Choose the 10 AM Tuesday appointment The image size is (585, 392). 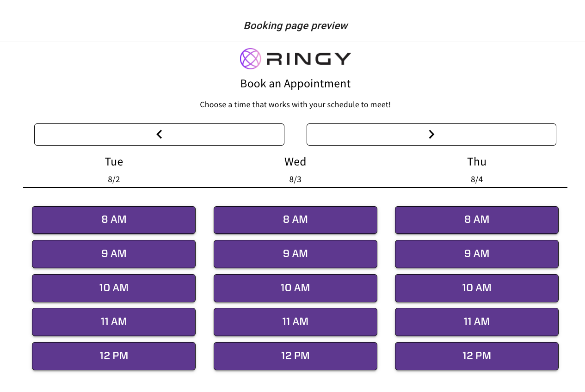[x=114, y=288]
